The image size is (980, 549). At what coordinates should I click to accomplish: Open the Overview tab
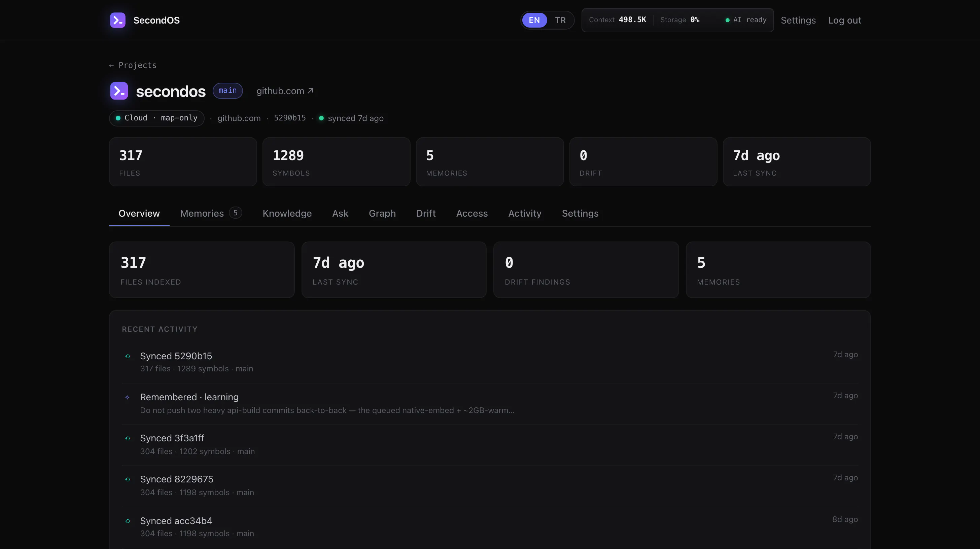pos(139,213)
